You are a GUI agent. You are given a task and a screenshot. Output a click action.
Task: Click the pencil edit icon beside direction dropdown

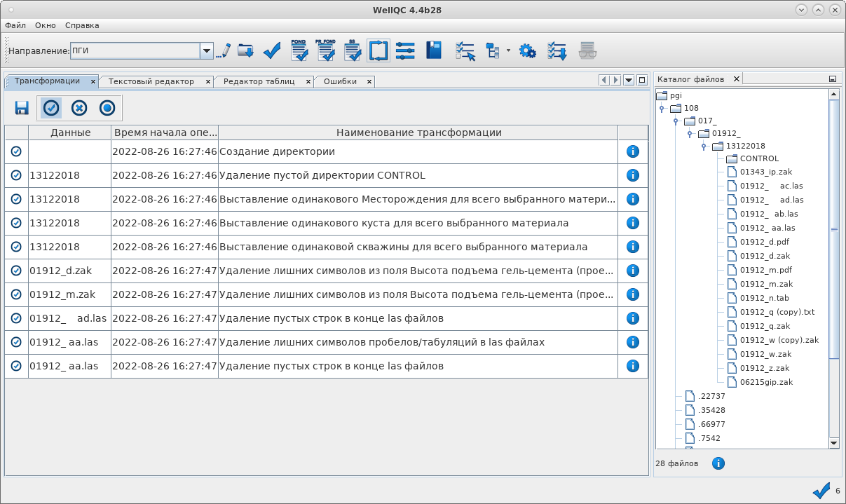point(224,50)
